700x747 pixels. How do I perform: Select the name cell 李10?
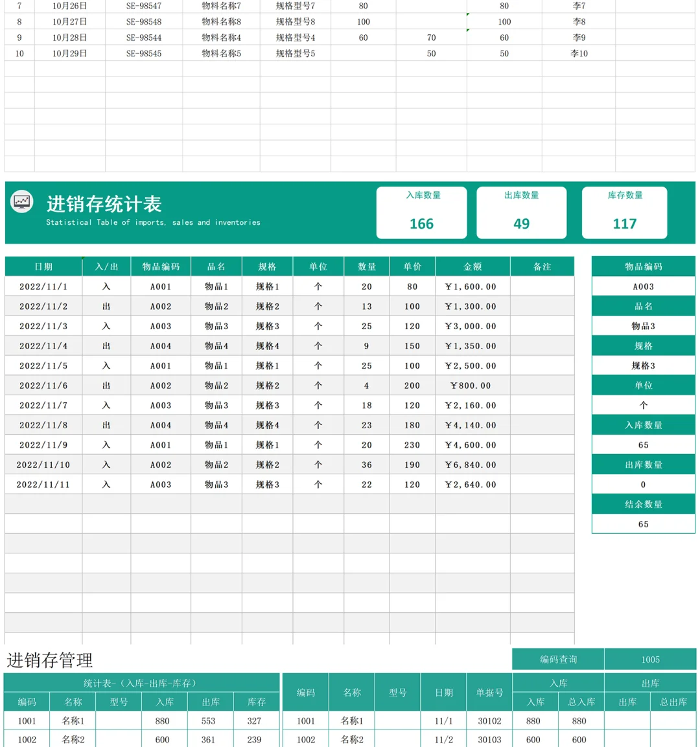[x=579, y=53]
